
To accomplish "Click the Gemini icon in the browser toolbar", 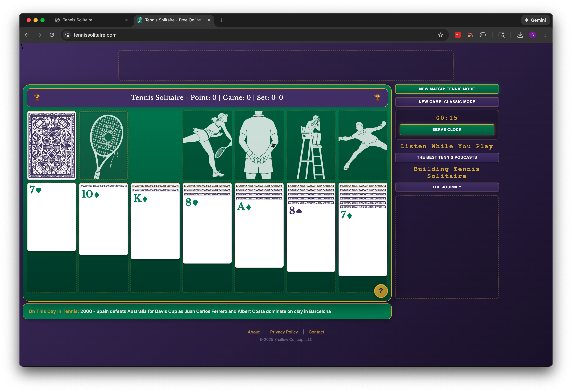I will pyautogui.click(x=536, y=20).
